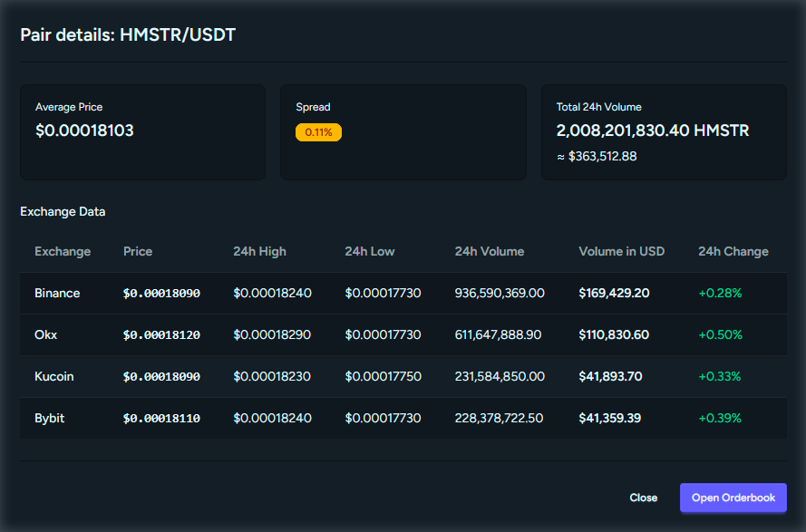This screenshot has height=532, width=806.
Task: Click the Exchange Data section heading
Action: pos(63,211)
